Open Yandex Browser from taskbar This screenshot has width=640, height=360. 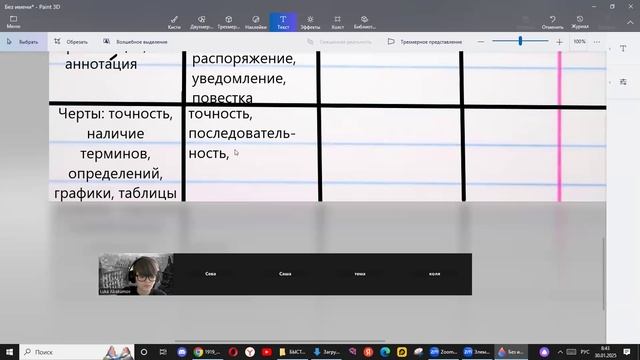[250, 352]
